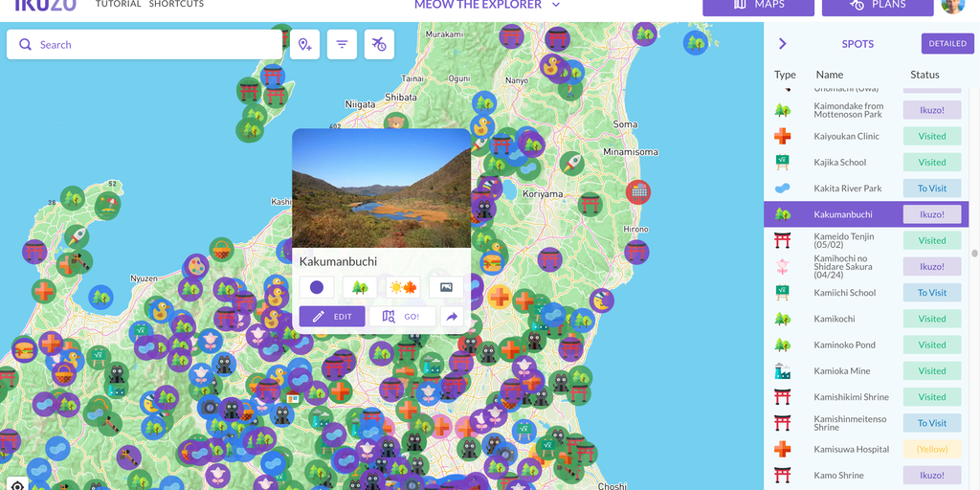Open the Tutorial menu item

click(118, 5)
